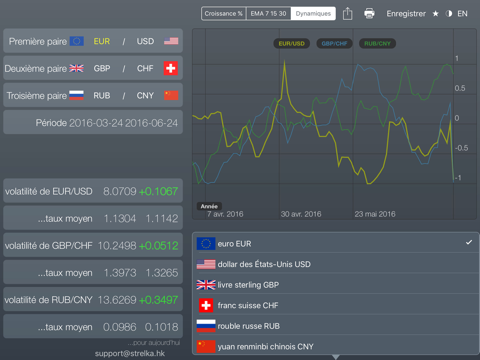The image size is (480, 360).
Task: Select the Croissance % tab
Action: [x=224, y=14]
